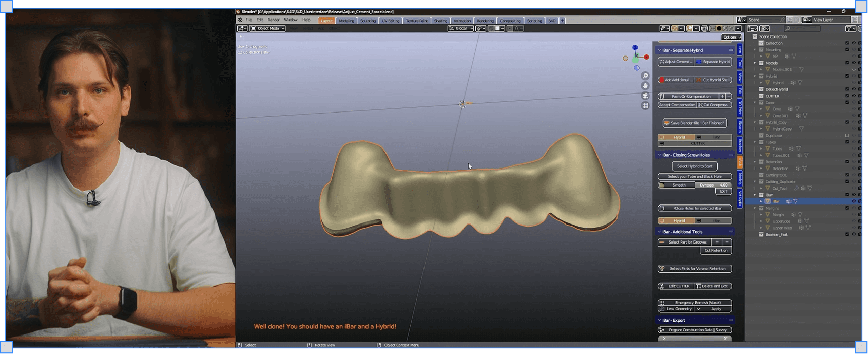Switch perspective/orthographic with the grid icon
Viewport: 868px width, 354px height.
(x=645, y=105)
